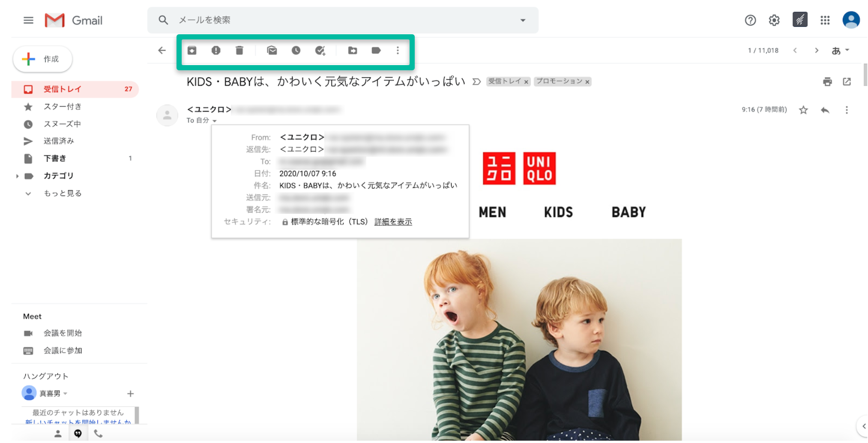Expand search options dropdown arrow
The height and width of the screenshot is (443, 868).
click(523, 20)
